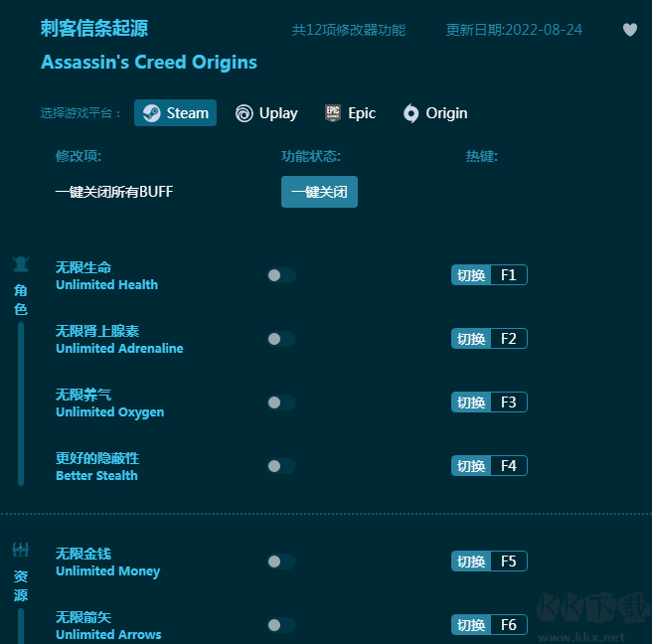Screen dimensions: 652x644
Task: Click the heart favorite icon
Action: point(630,30)
